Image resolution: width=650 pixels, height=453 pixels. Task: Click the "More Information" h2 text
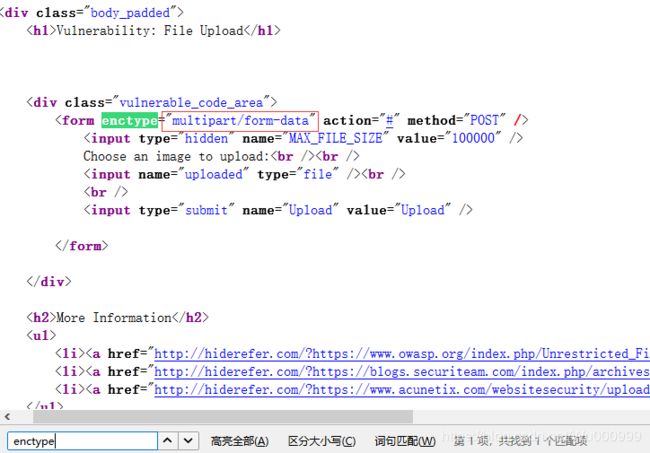pos(114,318)
